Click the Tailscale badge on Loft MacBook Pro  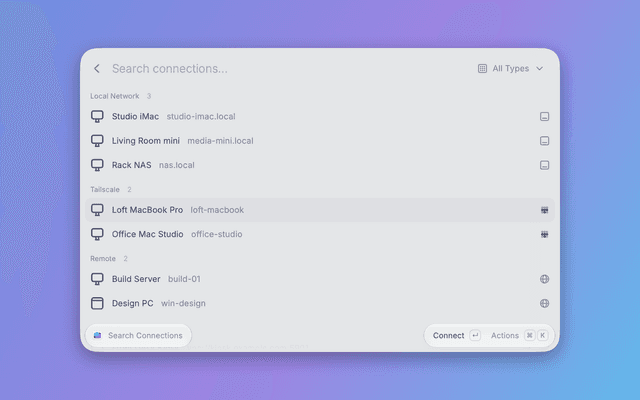coord(544,210)
